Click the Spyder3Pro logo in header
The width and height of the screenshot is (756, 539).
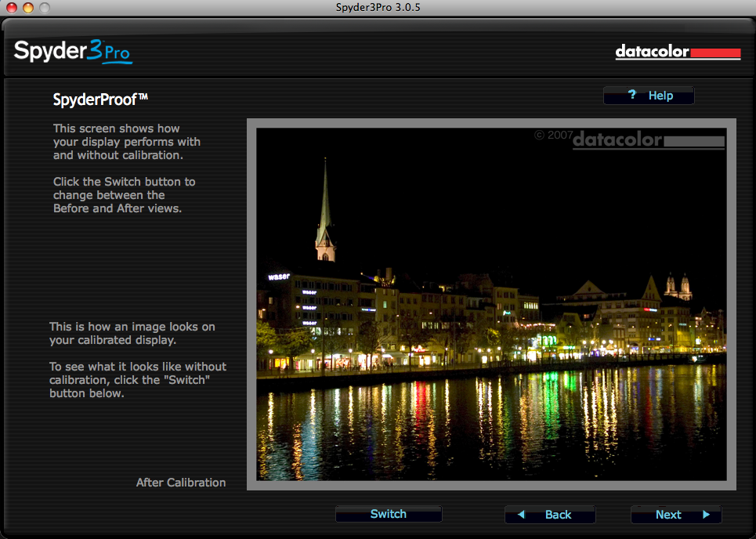[73, 52]
